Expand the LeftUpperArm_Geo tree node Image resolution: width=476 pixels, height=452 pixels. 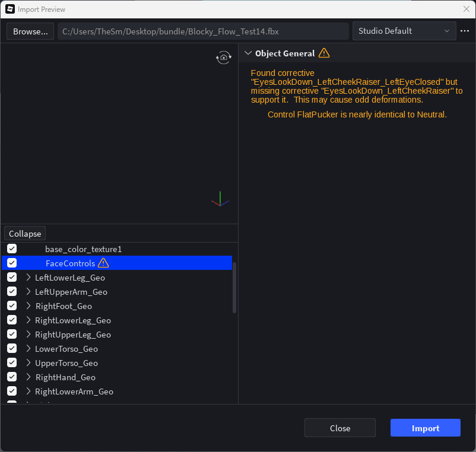click(28, 291)
